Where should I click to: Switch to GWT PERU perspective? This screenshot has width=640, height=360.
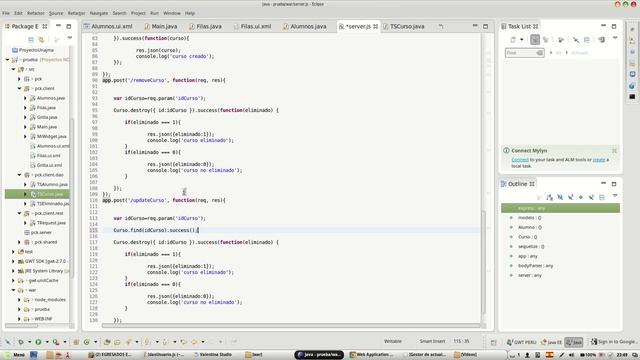[522, 342]
